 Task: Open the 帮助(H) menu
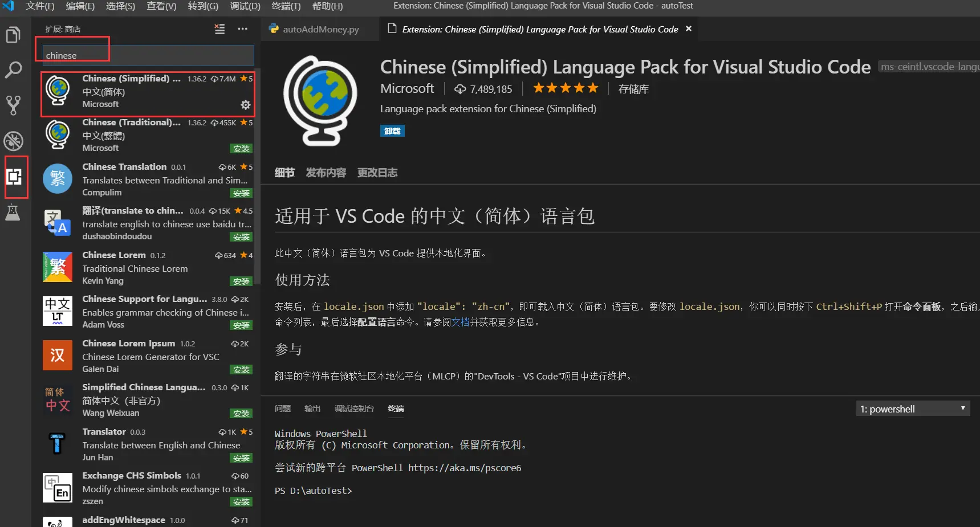click(x=327, y=6)
